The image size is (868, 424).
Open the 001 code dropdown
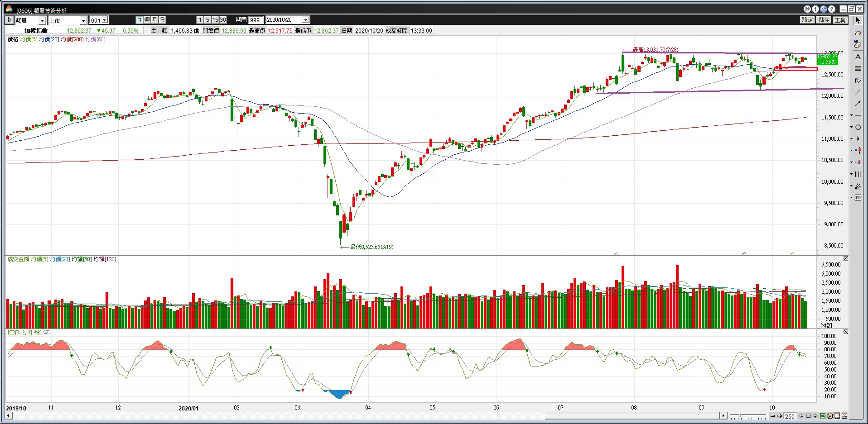105,20
